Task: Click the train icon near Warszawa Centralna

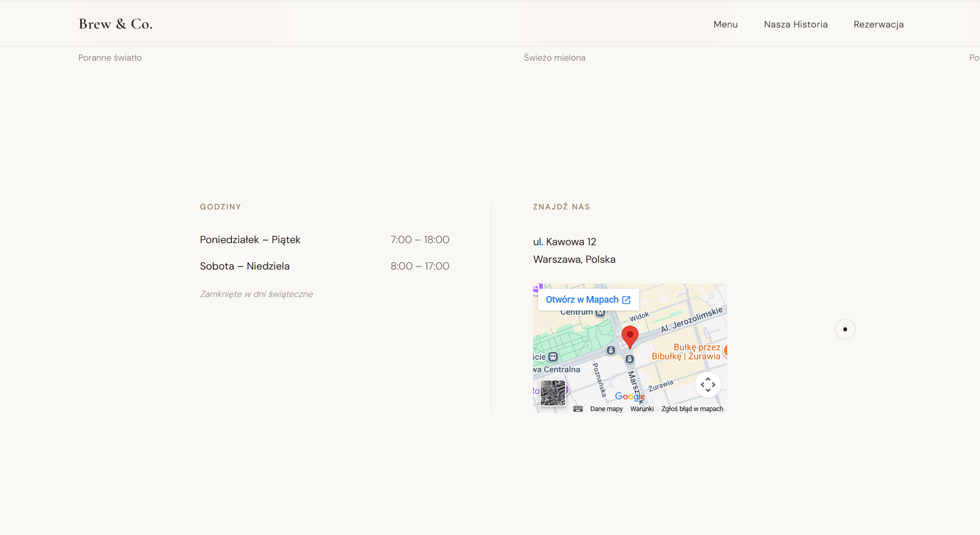Action: click(553, 356)
